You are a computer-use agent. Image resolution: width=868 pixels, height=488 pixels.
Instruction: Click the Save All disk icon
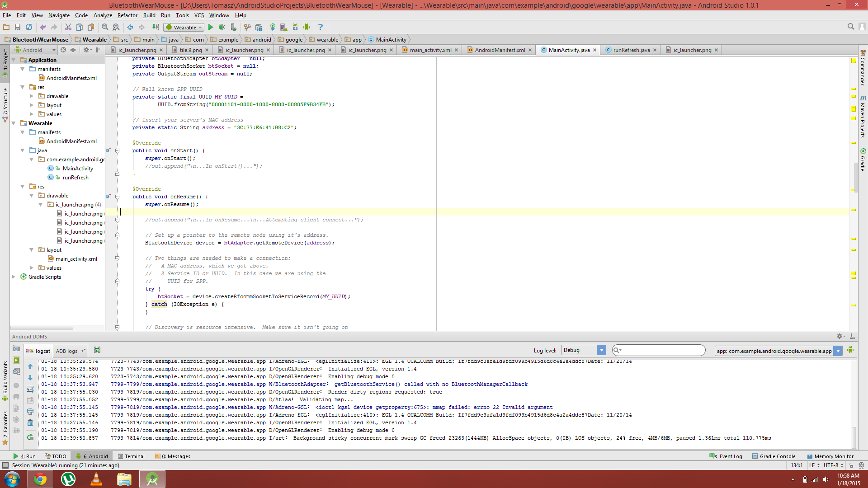18,28
